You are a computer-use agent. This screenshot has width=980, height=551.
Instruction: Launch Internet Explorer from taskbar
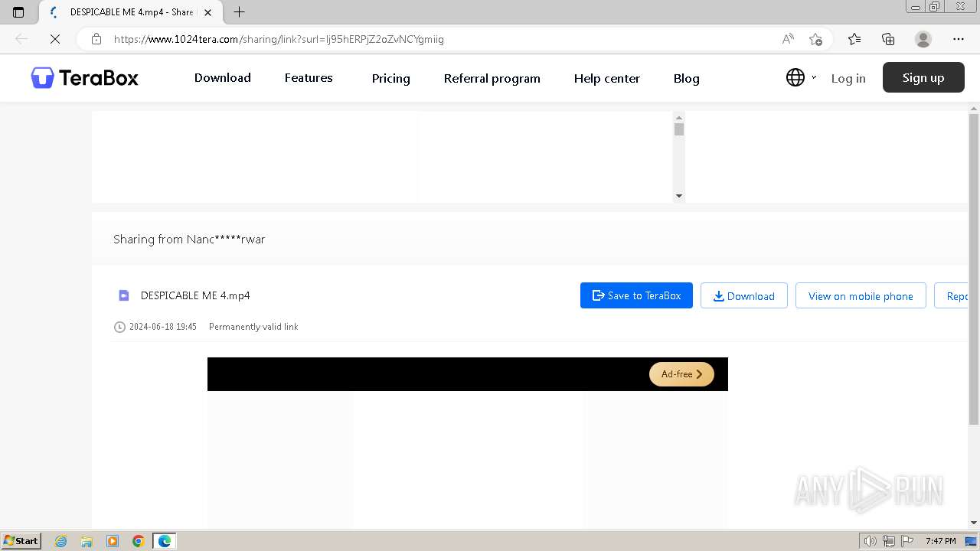pos(61,541)
